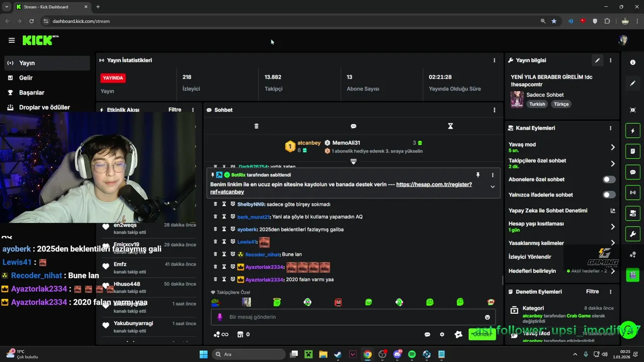
Task: Click the info icon in right rail
Action: tap(633, 62)
